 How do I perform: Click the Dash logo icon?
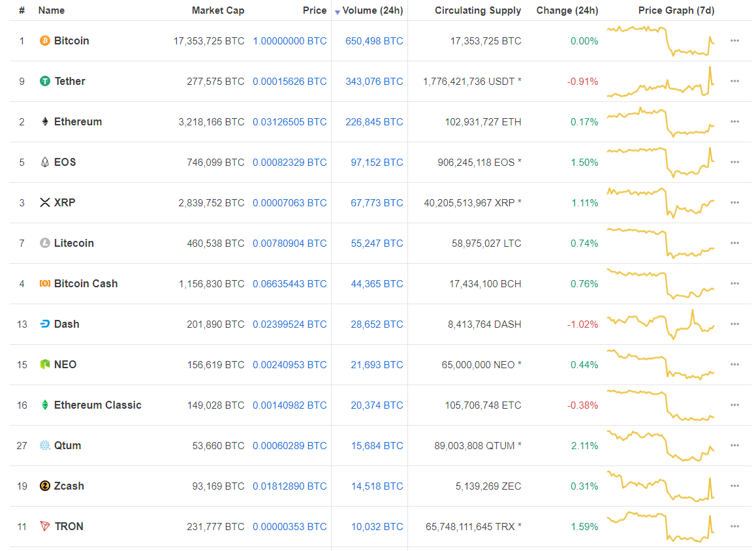pos(45,324)
